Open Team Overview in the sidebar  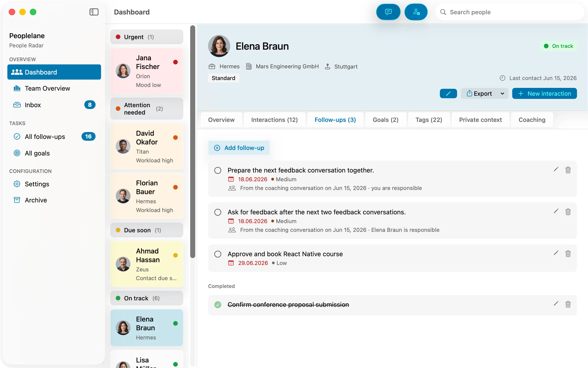[54, 88]
